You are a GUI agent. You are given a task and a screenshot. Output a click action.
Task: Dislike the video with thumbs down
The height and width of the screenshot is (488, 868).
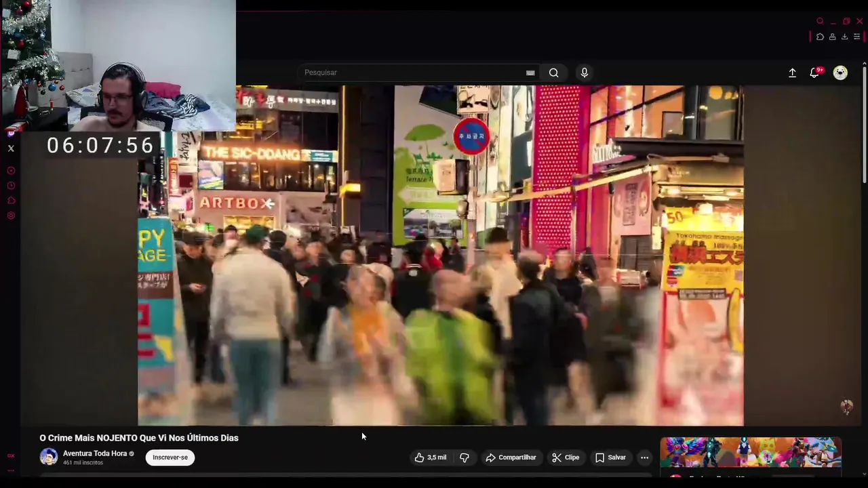[x=465, y=457]
